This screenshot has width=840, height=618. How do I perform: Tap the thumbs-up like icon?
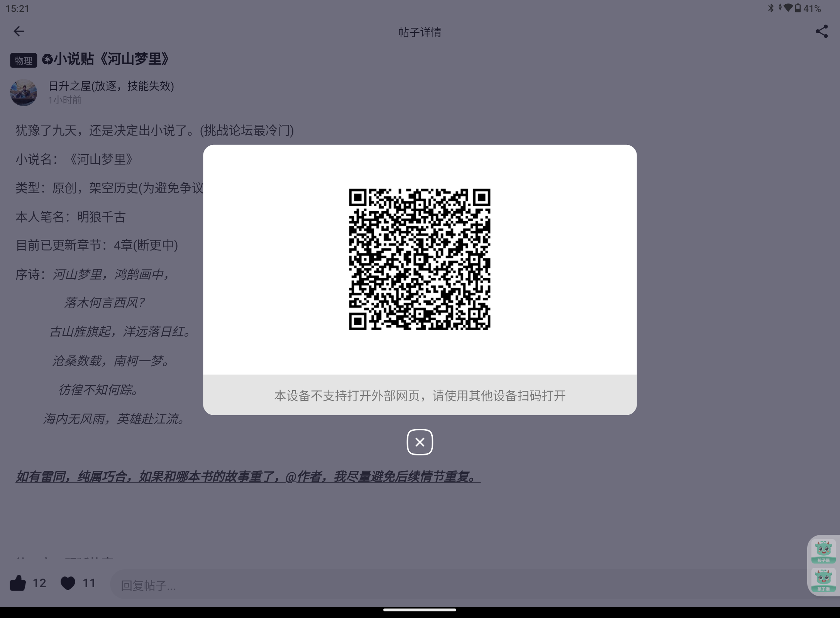coord(18,583)
